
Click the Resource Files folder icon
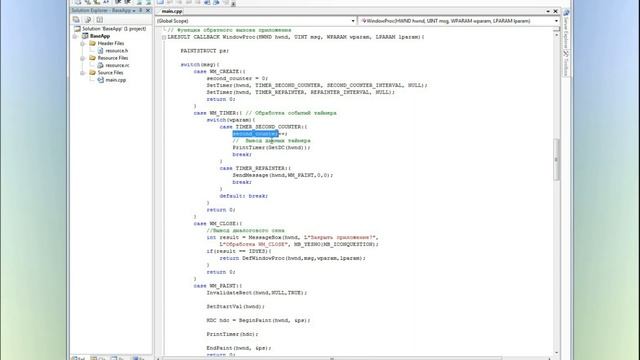[92, 58]
